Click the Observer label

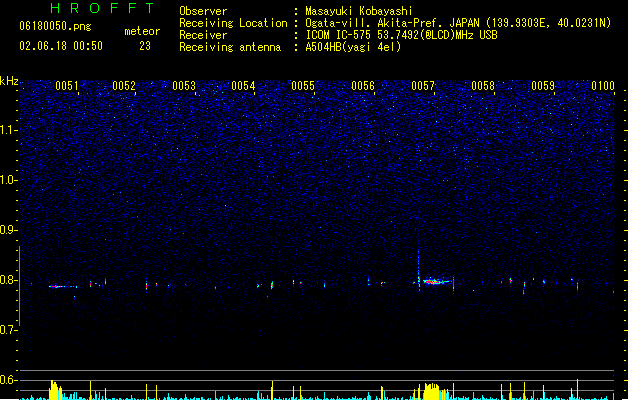tap(203, 11)
